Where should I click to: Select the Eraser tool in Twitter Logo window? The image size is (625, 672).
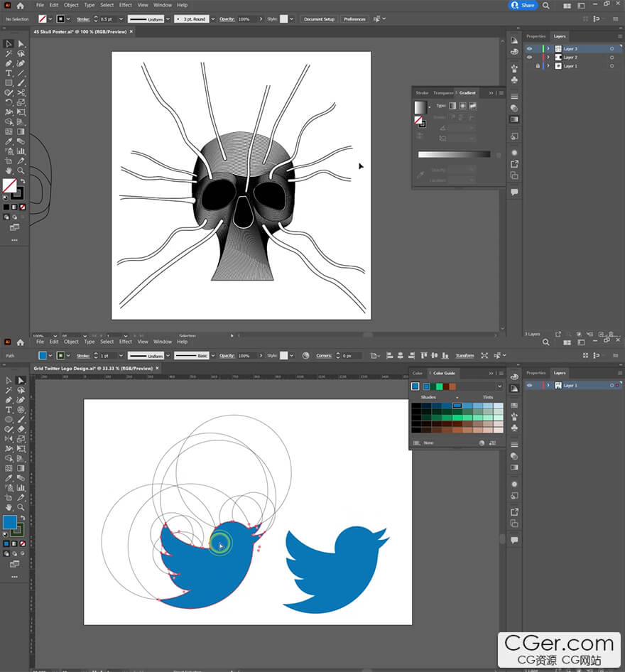pos(21,429)
